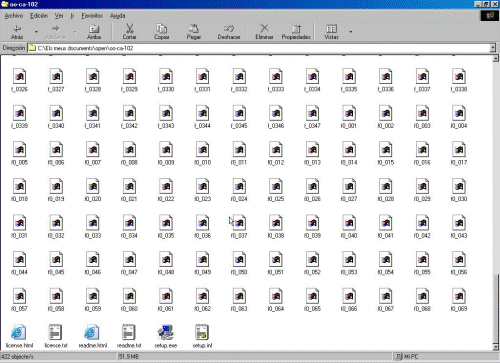Screen dimensions: 500x363
Task: Click the Dirección path input field
Action: tap(260, 48)
